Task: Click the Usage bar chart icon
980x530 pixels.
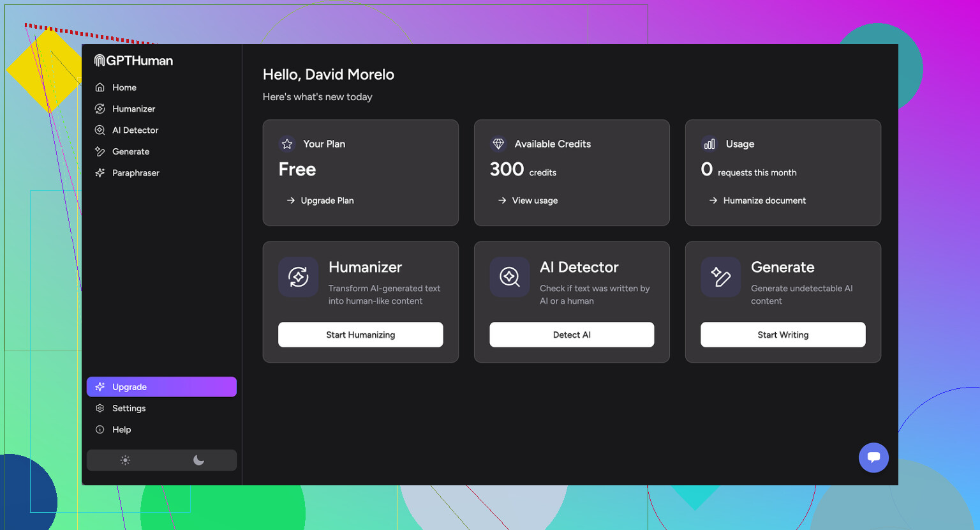Action: (709, 144)
